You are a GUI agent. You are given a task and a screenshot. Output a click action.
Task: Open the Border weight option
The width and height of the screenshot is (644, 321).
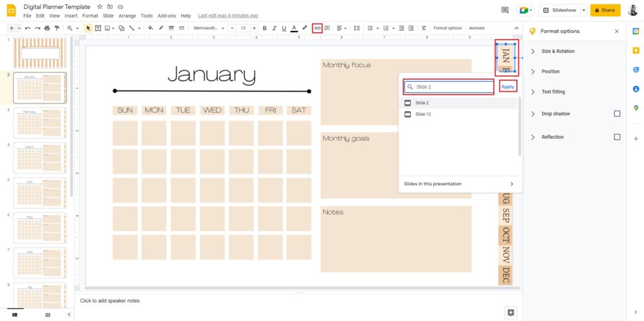click(x=171, y=28)
